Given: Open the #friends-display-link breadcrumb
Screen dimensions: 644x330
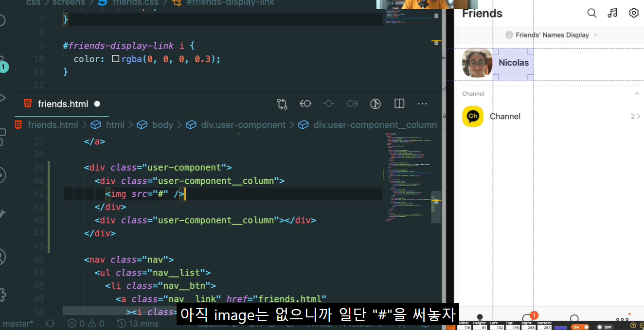Looking at the screenshot, I should coord(230,2).
